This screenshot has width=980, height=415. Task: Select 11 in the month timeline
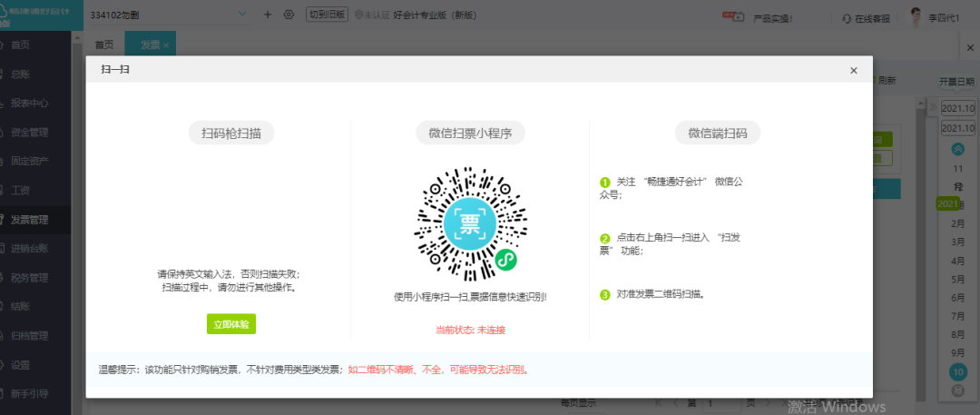click(957, 169)
